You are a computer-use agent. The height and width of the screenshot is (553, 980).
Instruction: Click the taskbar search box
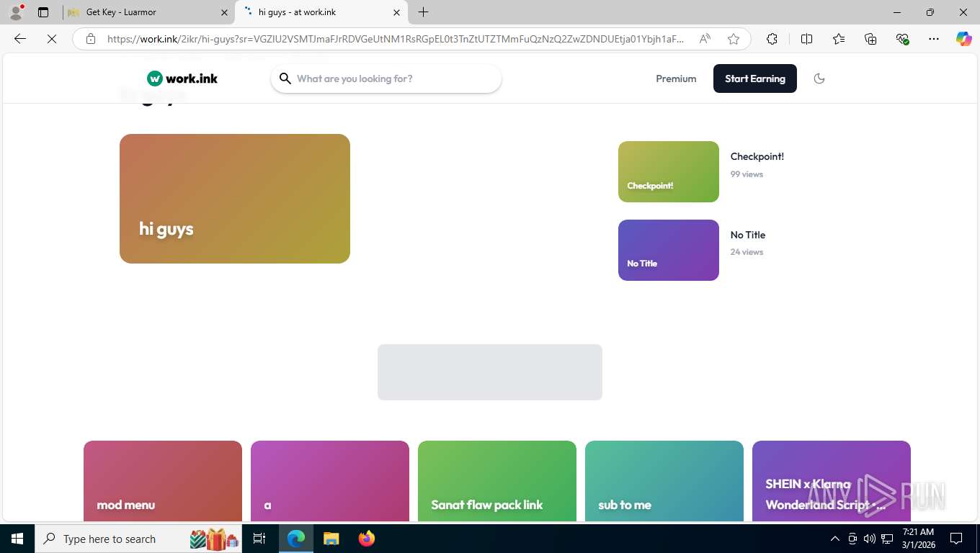pyautogui.click(x=140, y=539)
